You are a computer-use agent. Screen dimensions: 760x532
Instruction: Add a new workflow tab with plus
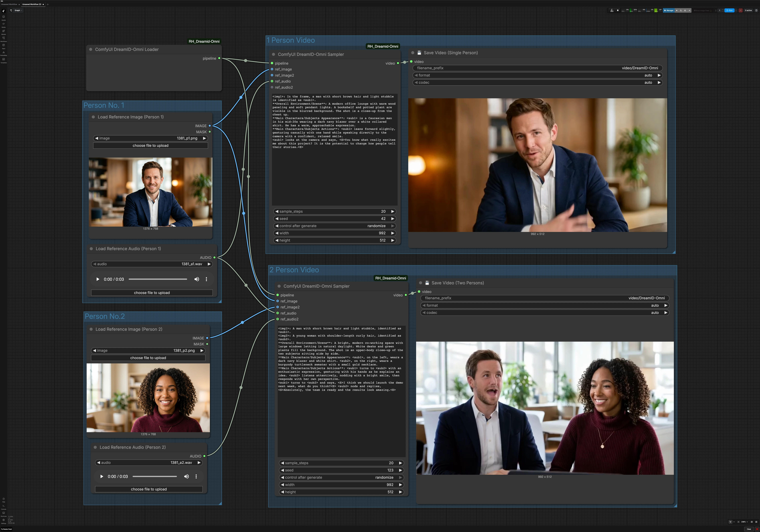pos(48,4)
